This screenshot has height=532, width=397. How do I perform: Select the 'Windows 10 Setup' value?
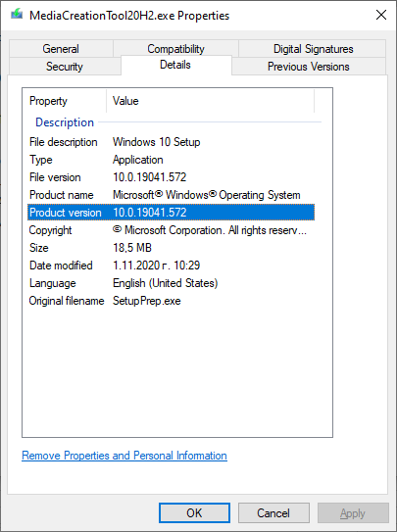point(157,142)
